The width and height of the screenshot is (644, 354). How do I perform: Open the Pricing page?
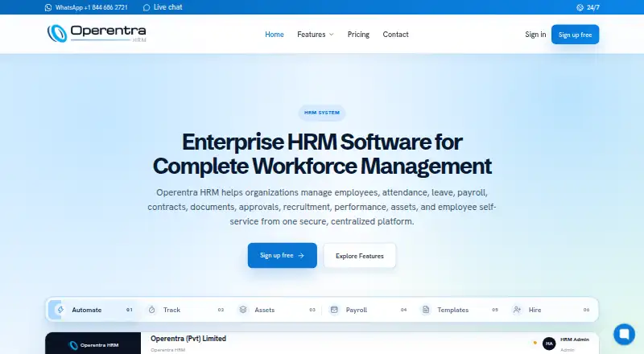[x=358, y=35]
